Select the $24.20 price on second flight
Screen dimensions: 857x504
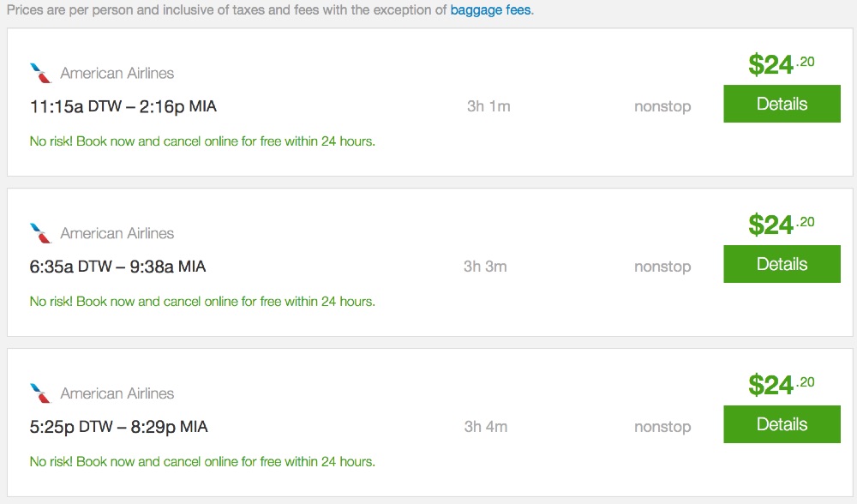pos(781,225)
